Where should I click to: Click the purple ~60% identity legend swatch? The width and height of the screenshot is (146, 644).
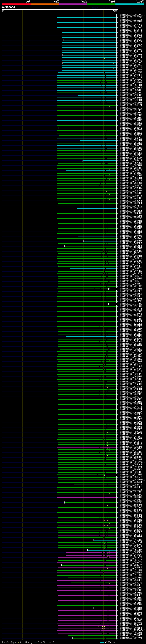click(73, 4)
